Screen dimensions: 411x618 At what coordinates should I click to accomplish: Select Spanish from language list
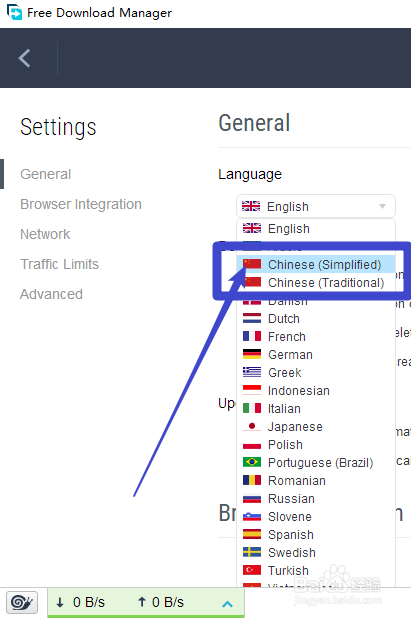316,534
